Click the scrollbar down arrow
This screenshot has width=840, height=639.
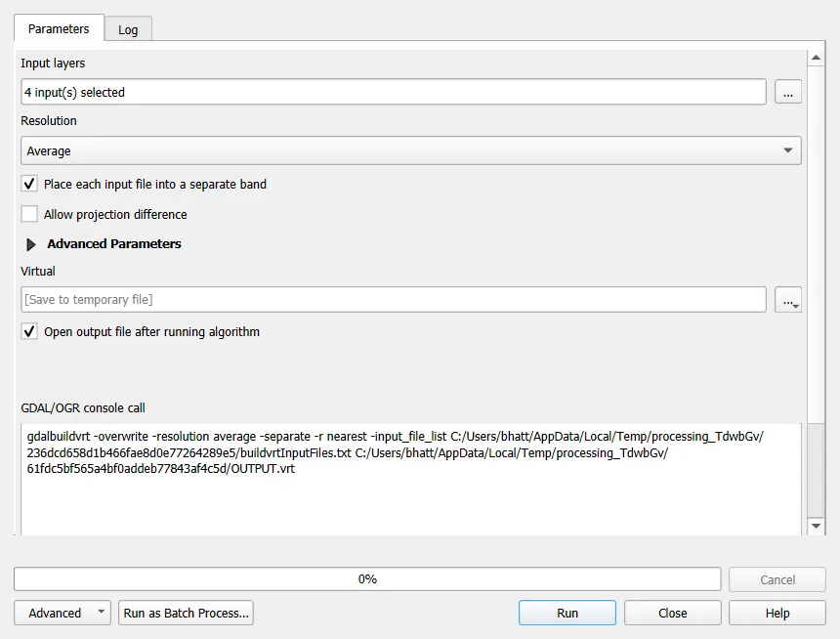816,526
